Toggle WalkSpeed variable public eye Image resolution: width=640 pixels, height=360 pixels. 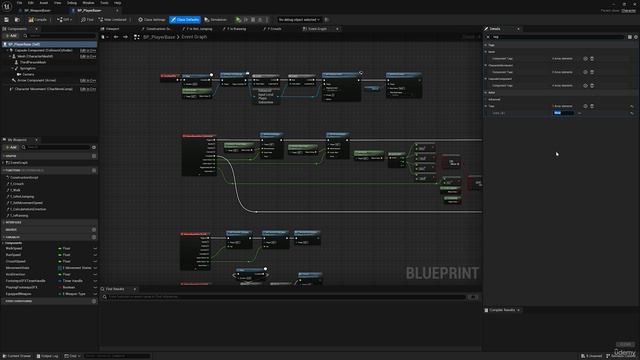tap(95, 248)
